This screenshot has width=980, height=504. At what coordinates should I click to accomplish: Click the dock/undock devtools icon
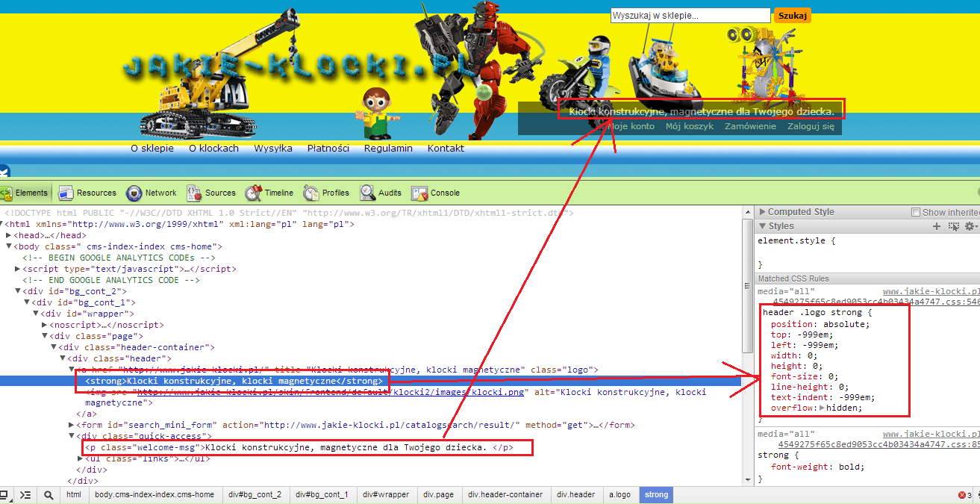pos(4,495)
